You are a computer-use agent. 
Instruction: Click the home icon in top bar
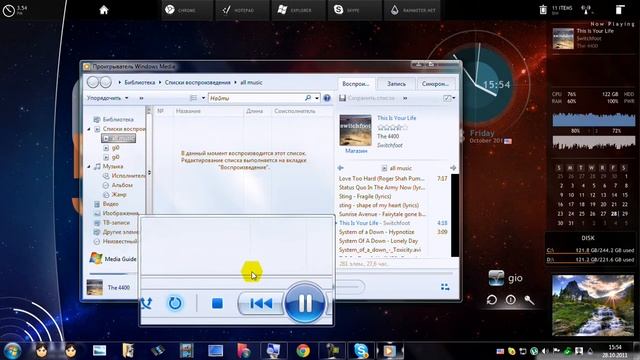pos(104,10)
